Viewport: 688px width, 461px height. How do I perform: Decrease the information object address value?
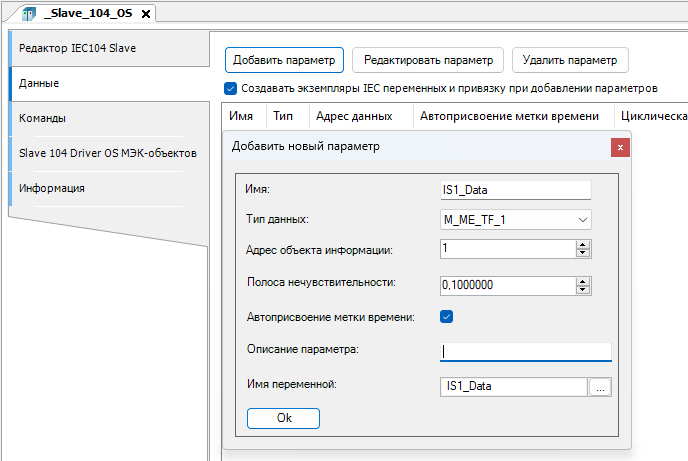(582, 254)
